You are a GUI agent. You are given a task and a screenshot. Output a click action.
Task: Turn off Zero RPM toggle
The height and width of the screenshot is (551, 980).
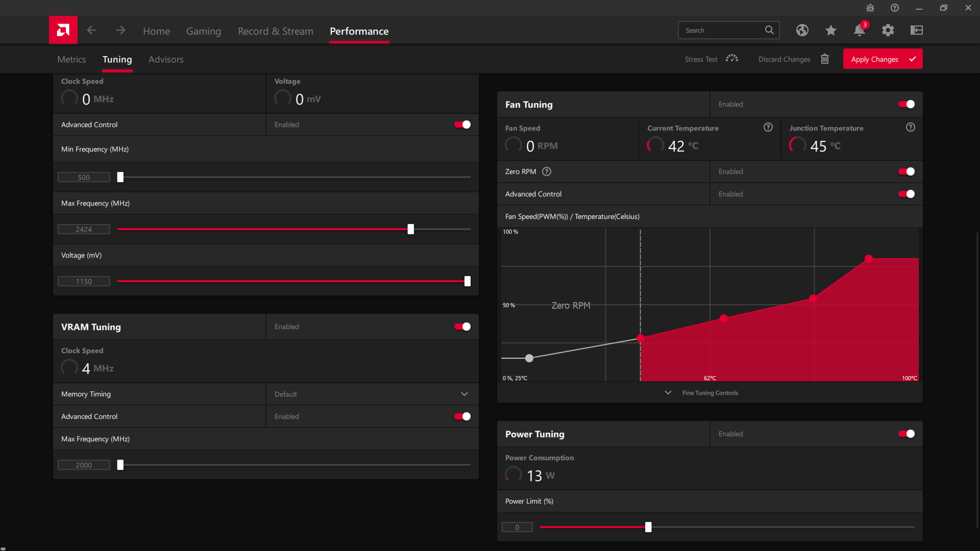906,171
